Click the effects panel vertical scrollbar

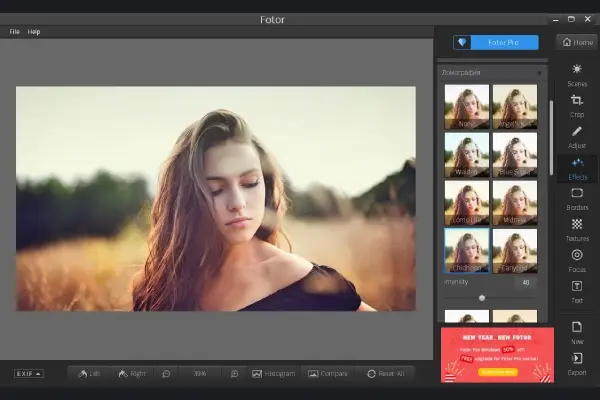(x=551, y=138)
